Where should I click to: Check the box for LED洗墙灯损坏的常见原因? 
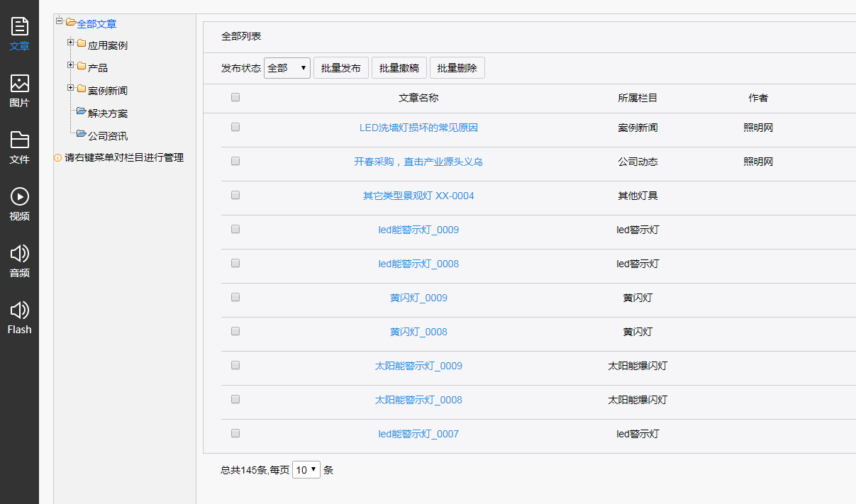click(x=235, y=128)
